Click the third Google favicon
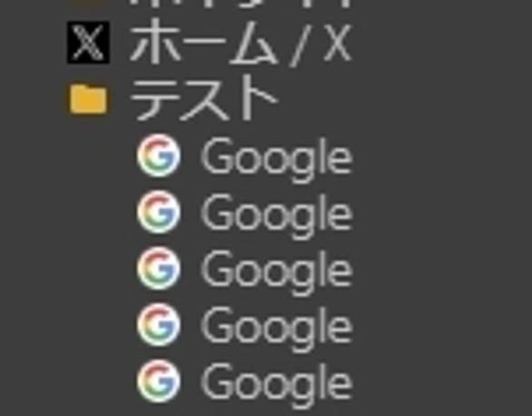This screenshot has height=416, width=532. pos(159,268)
